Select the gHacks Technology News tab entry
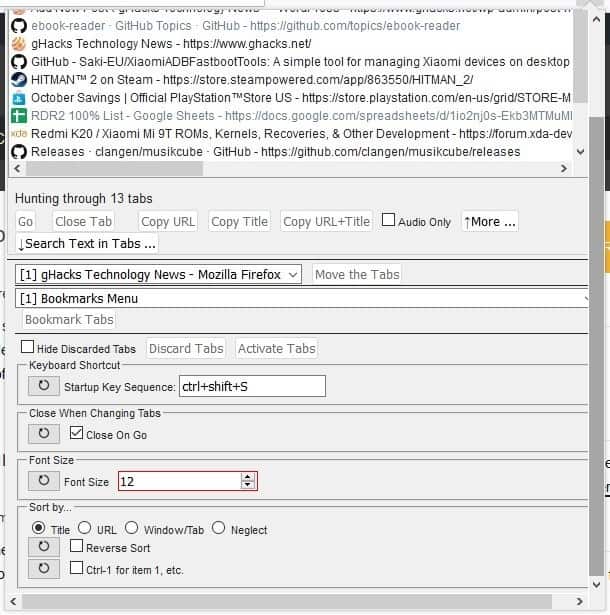Image resolution: width=610 pixels, height=615 pixels. click(291, 44)
